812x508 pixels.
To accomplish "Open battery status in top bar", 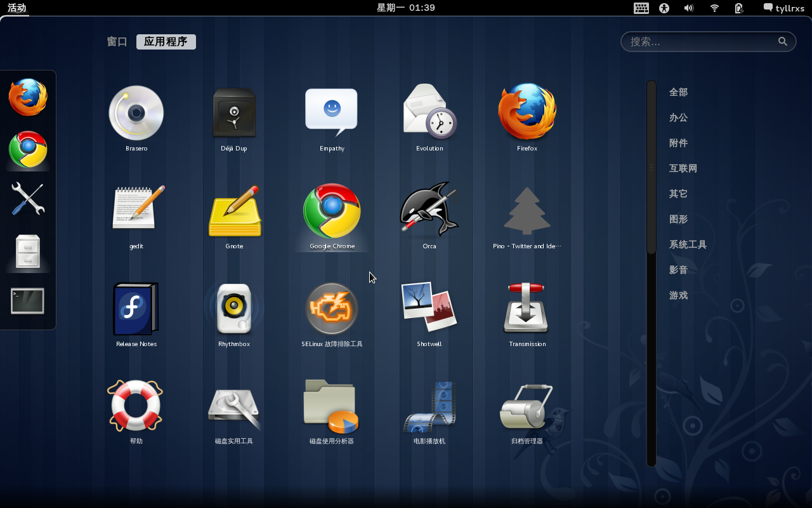I will pos(739,8).
